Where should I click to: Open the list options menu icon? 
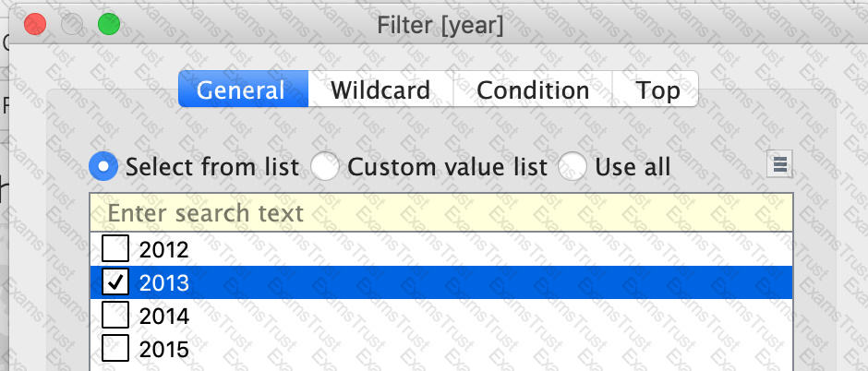point(779,164)
